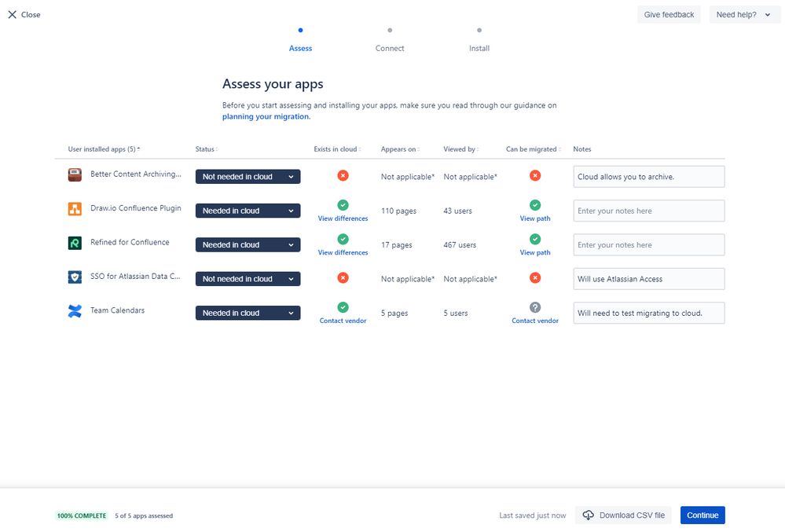This screenshot has height=532, width=785.
Task: Click red Exists in cloud icon for Better Content Archiving
Action: click(343, 176)
